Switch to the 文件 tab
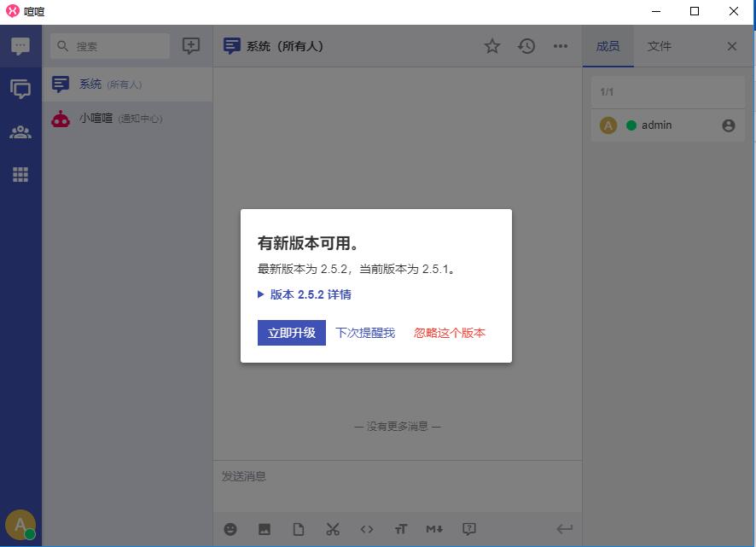This screenshot has width=756, height=547. click(x=659, y=46)
